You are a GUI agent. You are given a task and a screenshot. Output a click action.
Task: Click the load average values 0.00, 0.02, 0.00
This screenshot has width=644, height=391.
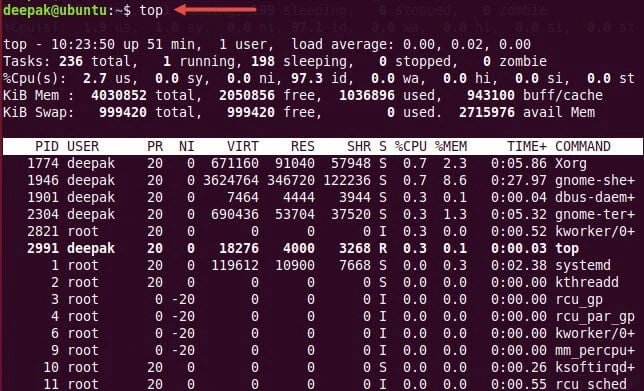467,44
